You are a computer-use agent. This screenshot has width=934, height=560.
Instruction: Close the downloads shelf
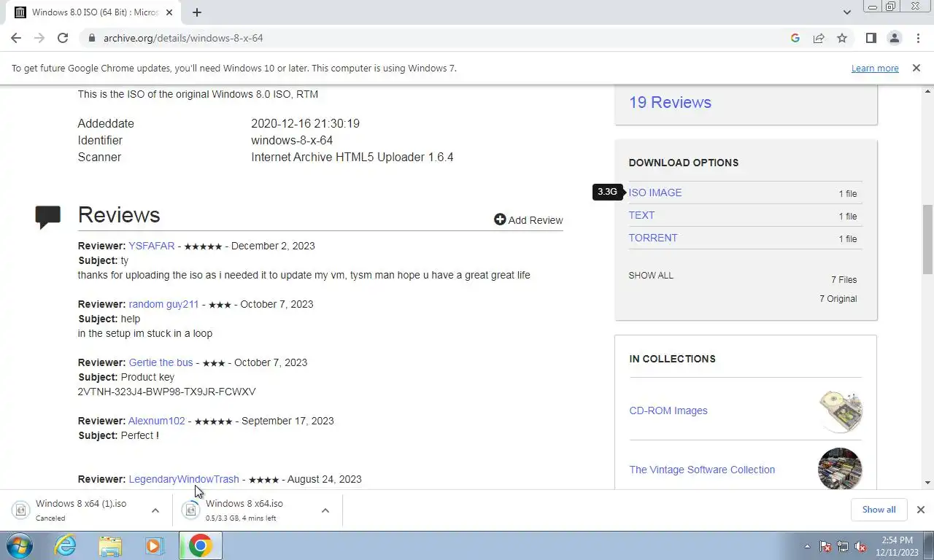[921, 510]
